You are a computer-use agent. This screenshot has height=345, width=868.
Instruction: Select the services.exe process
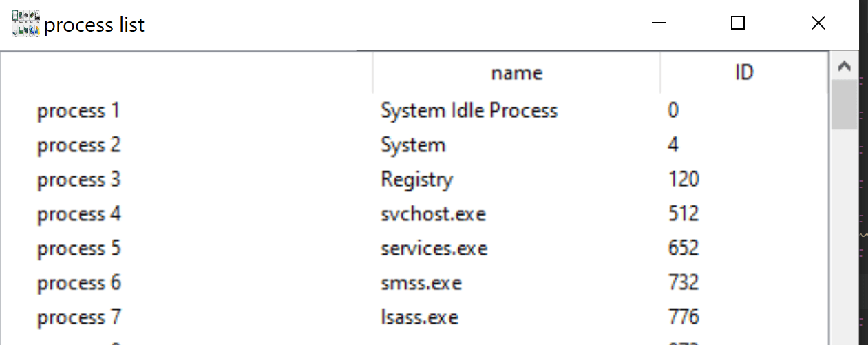tap(434, 249)
